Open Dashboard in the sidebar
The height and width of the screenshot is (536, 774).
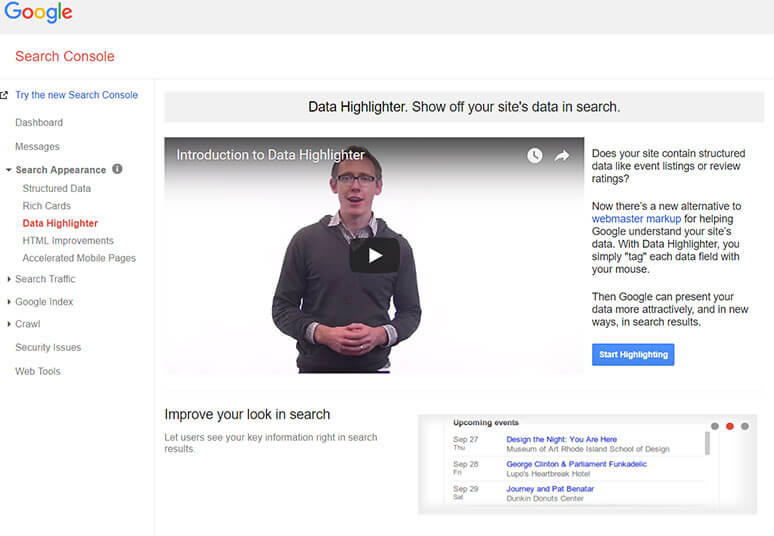tap(39, 122)
